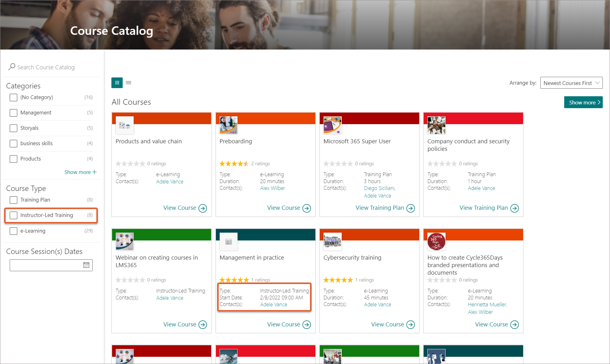Viewport: 610px width, 364px height.
Task: Click Diego Siciliani contact link
Action: click(x=379, y=188)
